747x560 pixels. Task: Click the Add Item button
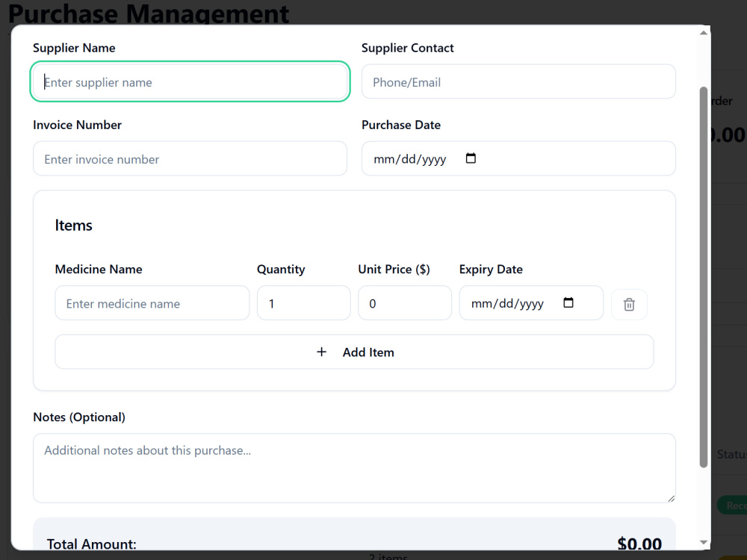[354, 352]
